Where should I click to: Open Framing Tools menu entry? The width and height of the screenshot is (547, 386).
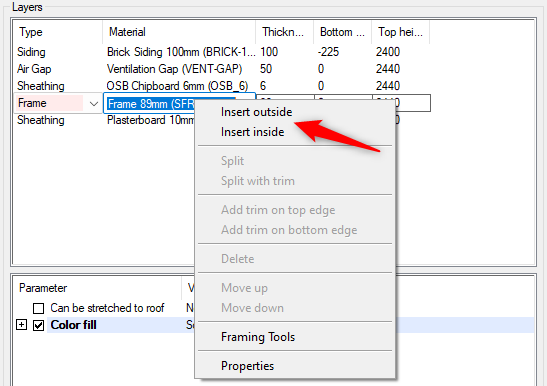(258, 337)
